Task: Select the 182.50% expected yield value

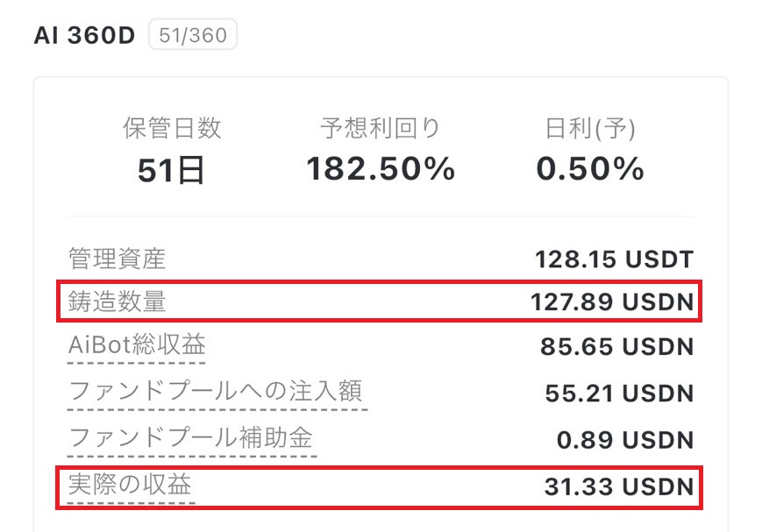Action: coord(380,168)
